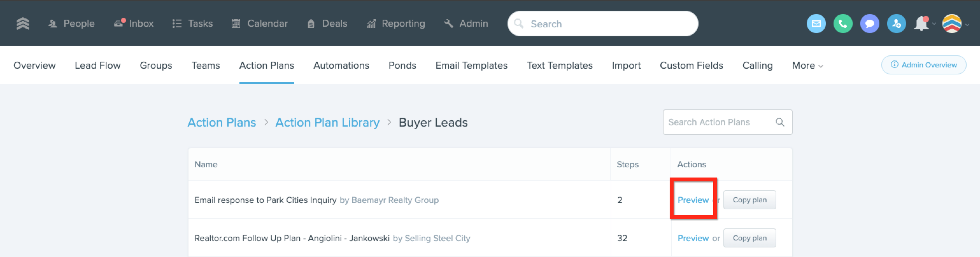Click the global Search field
The width and height of the screenshot is (980, 257).
[609, 24]
